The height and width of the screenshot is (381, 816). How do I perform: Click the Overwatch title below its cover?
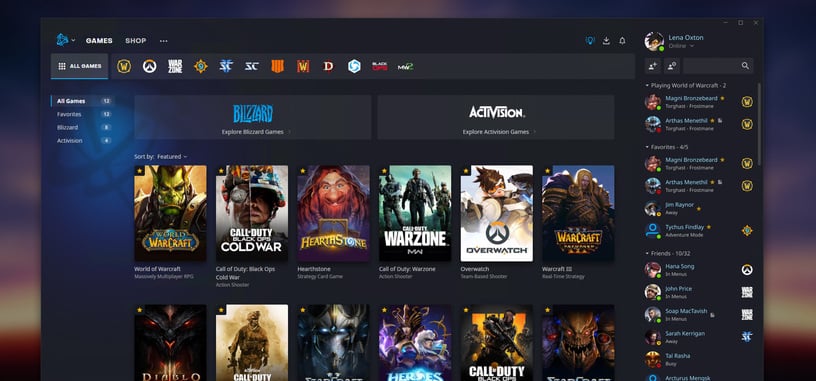(475, 269)
